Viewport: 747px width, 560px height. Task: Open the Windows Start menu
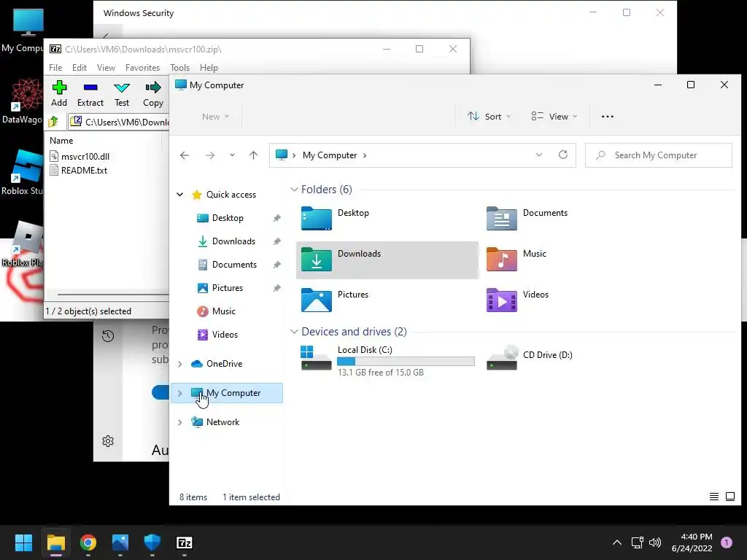[x=23, y=542]
